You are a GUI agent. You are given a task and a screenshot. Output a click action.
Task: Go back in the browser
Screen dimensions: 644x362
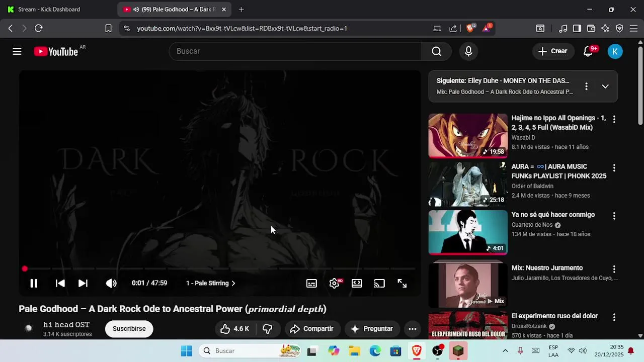click(x=11, y=29)
